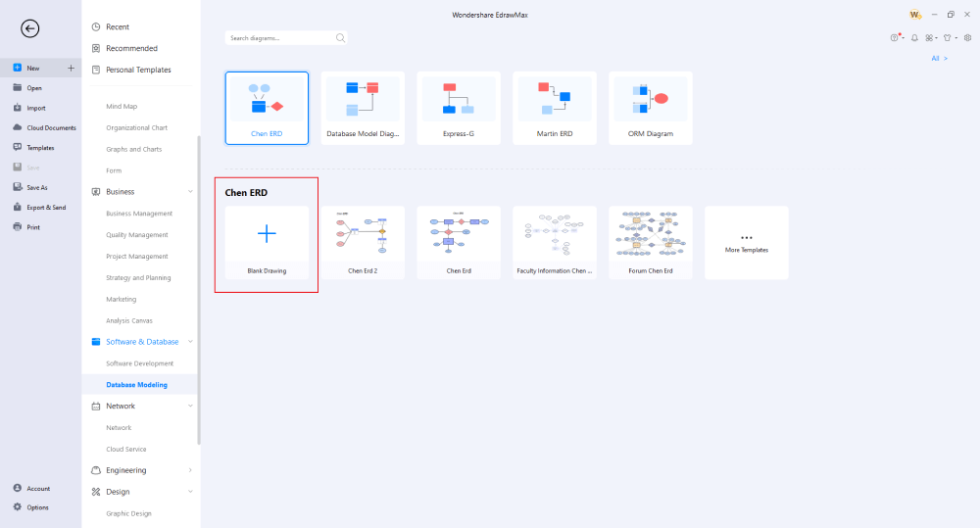Open Personal Templates
Viewport: 980px width, 529px height.
[140, 70]
